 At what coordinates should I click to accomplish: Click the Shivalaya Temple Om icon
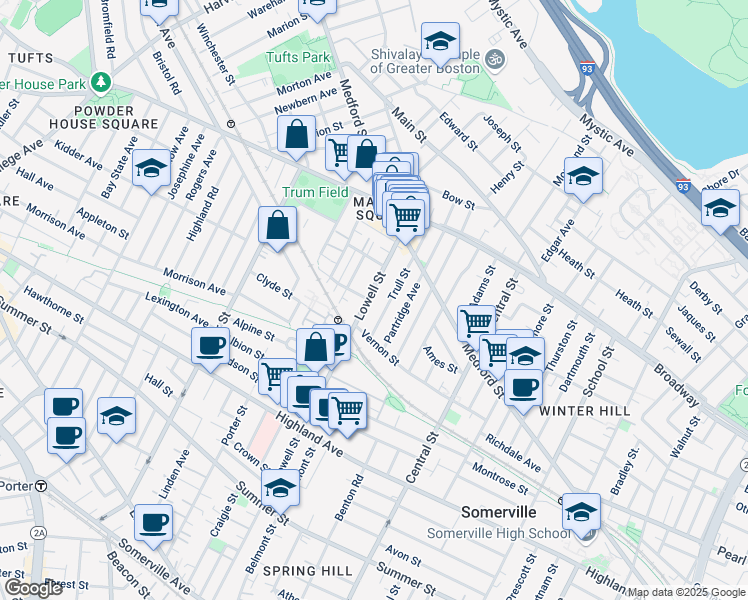[494, 60]
